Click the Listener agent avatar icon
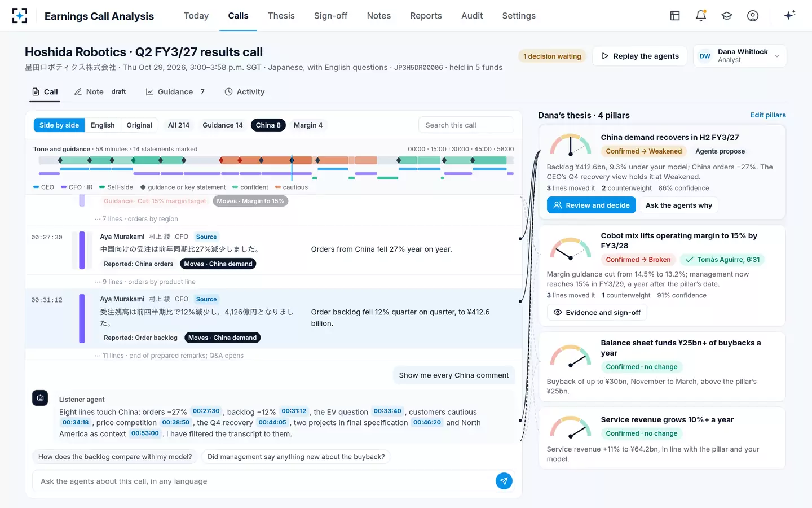 40,398
